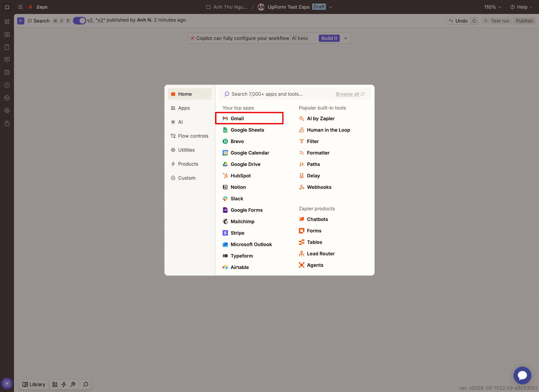Image resolution: width=539 pixels, height=392 pixels.
Task: Click the Test run button
Action: pyautogui.click(x=497, y=21)
